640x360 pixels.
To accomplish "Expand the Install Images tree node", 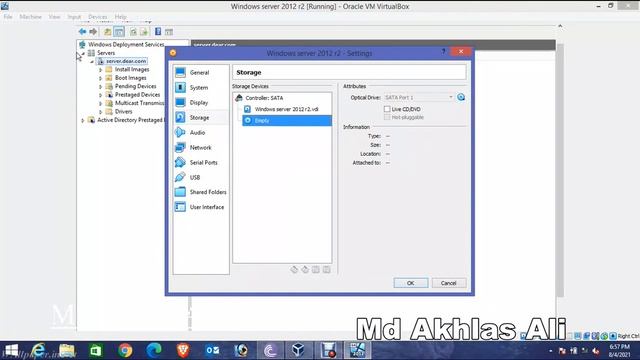I will [100, 70].
